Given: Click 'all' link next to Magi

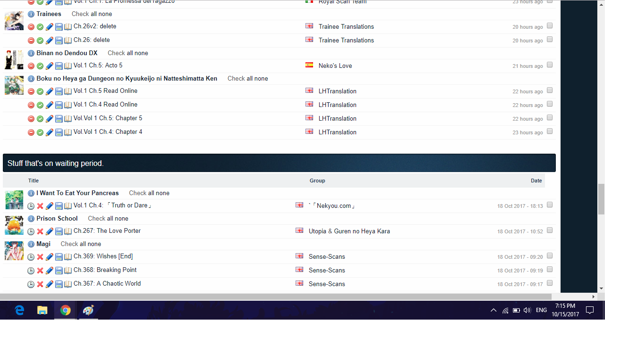Looking at the screenshot, I should tap(84, 244).
